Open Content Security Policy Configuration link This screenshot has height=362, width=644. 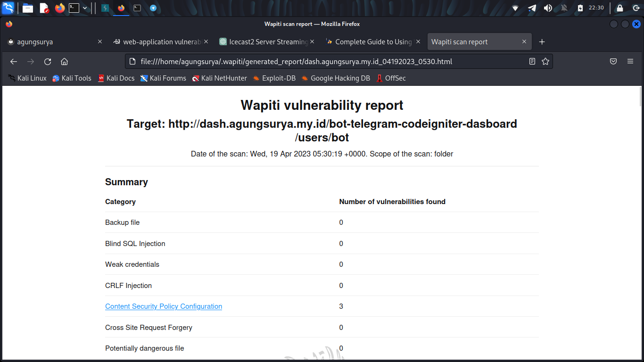tap(164, 306)
